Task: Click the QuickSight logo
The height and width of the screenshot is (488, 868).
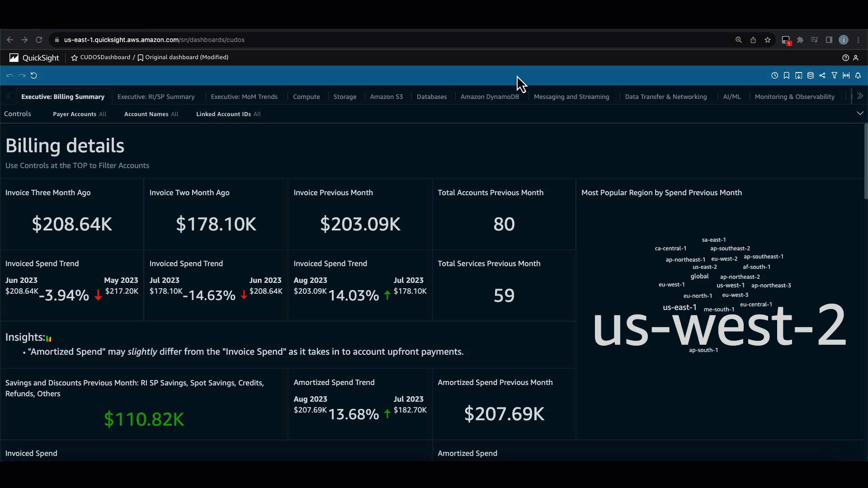Action: pos(34,58)
